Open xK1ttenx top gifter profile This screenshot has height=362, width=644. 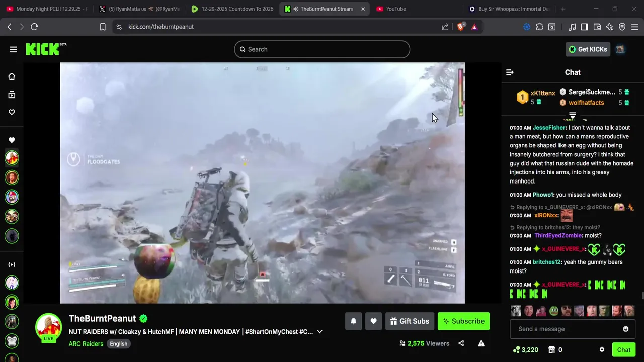click(x=543, y=93)
